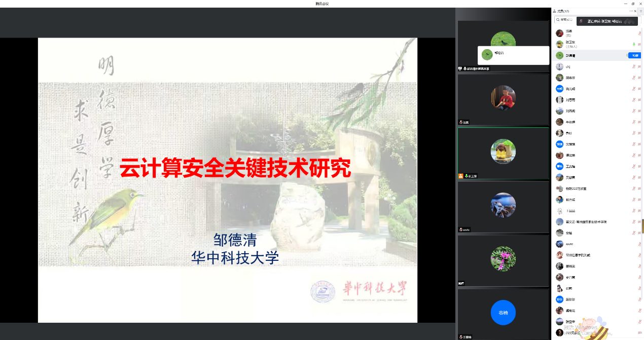Image resolution: width=644 pixels, height=340 pixels.
Task: Toggle the microphone icon for 霍文正-常州信息职业技术学院
Action: (x=633, y=222)
